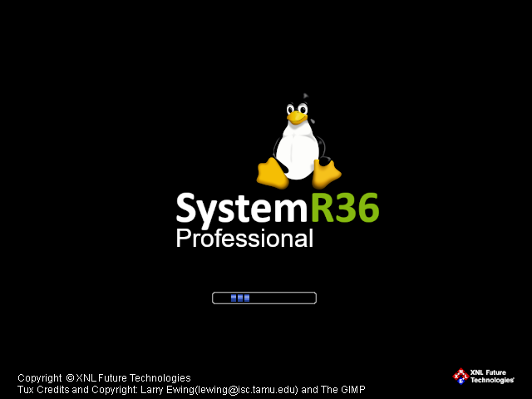
Task: Click Tux's left yellow foot
Action: 272,172
